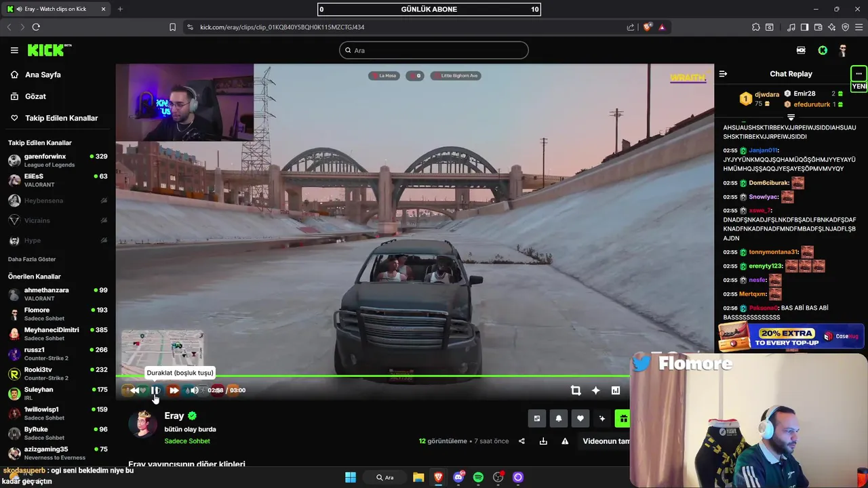Open Spotify from the taskbar
Screen dimensions: 868x488
[x=478, y=477]
